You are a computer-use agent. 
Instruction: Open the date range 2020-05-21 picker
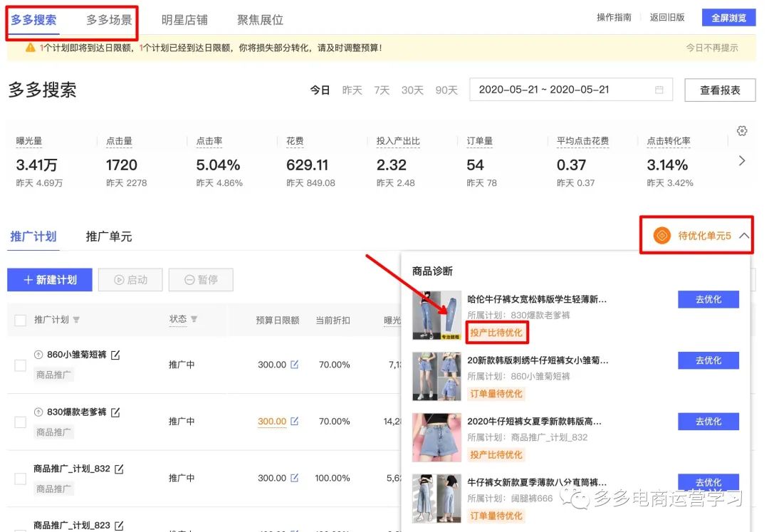click(x=571, y=90)
